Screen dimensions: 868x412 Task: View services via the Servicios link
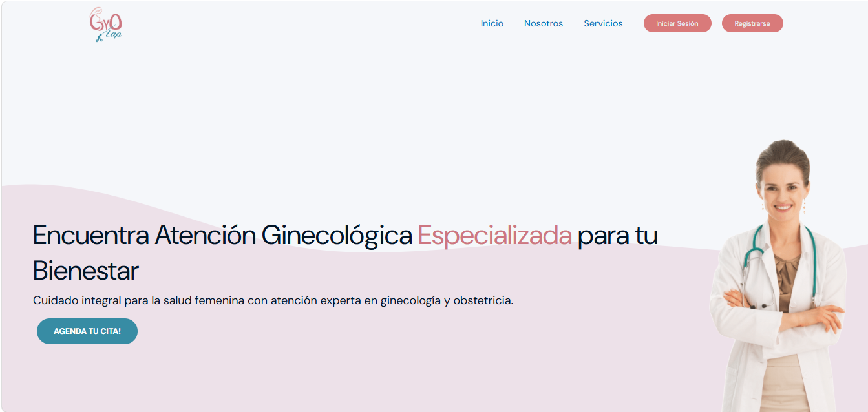pyautogui.click(x=603, y=23)
